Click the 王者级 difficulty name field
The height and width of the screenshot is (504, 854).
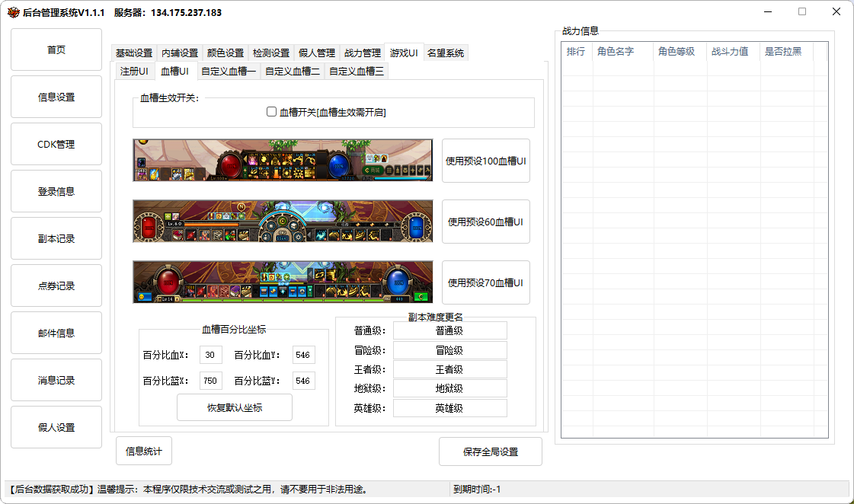pyautogui.click(x=449, y=369)
